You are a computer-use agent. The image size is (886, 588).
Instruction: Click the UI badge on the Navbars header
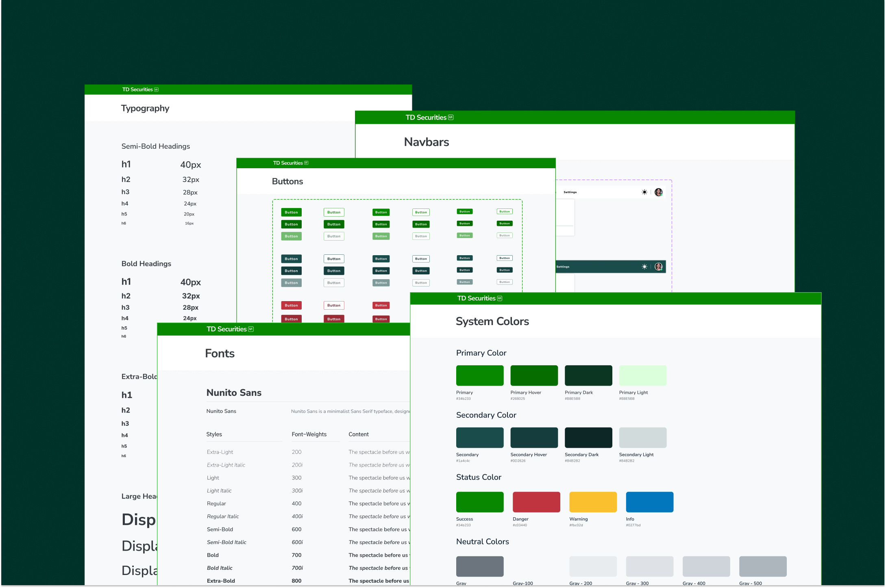(x=451, y=117)
